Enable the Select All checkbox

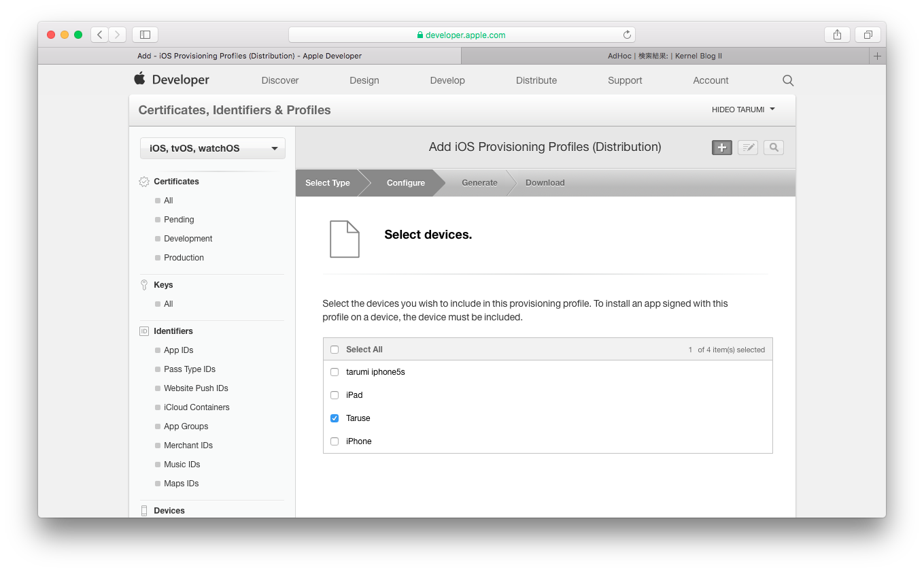pos(335,350)
